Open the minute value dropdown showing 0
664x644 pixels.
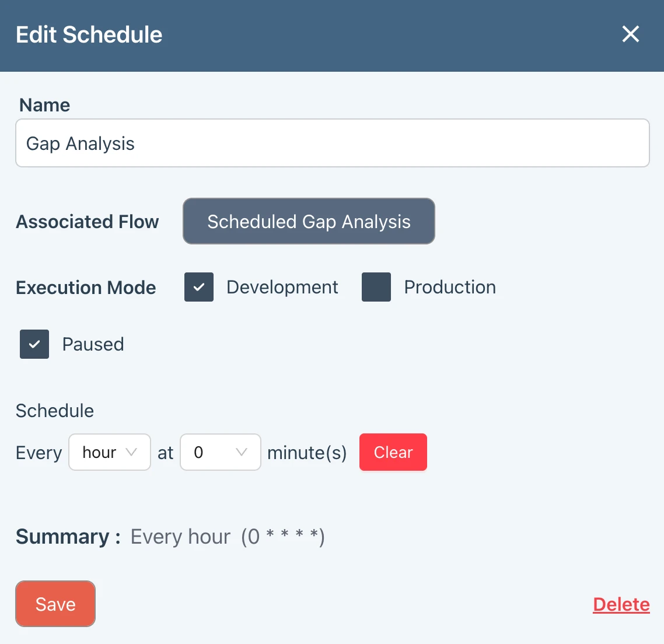[220, 452]
